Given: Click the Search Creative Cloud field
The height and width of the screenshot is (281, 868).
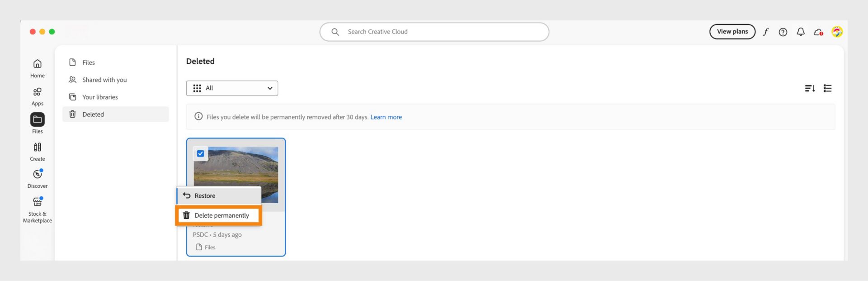Looking at the screenshot, I should (434, 32).
